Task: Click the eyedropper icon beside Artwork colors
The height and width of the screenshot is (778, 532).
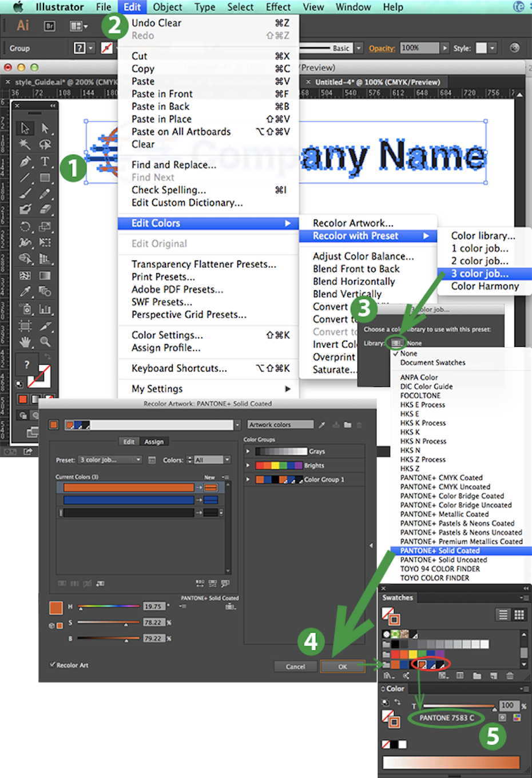Action: pyautogui.click(x=322, y=425)
